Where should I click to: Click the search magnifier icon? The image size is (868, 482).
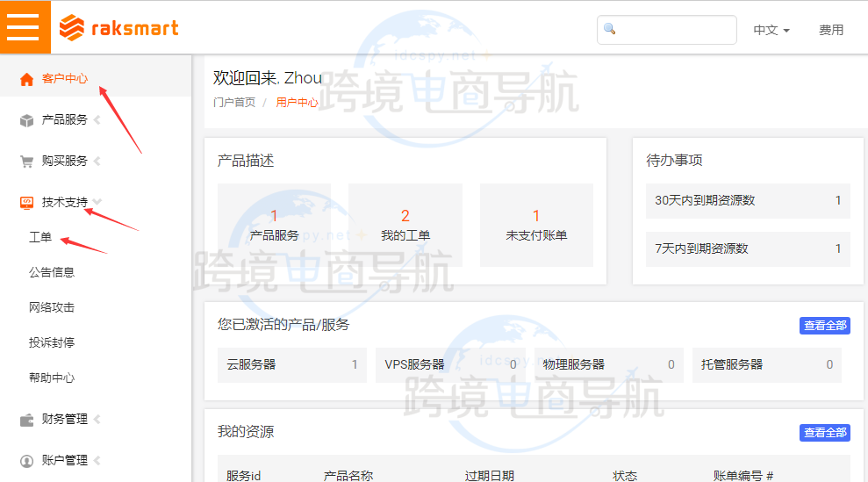click(609, 29)
